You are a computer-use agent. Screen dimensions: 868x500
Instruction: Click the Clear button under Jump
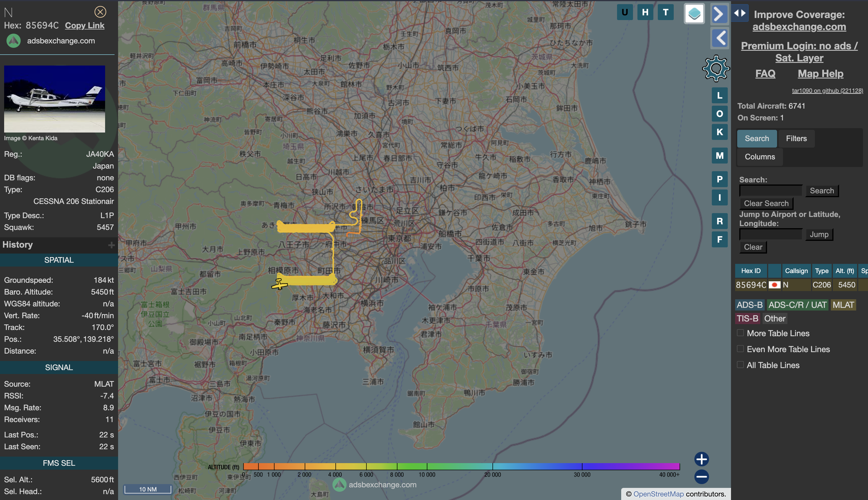pos(753,247)
